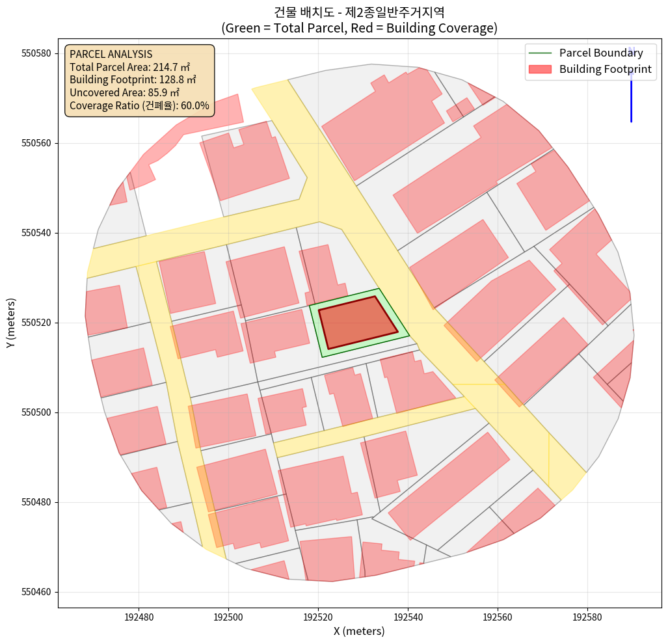Click the 'X (meters)' axis label
Screen dimensions: 668x644
point(359,631)
